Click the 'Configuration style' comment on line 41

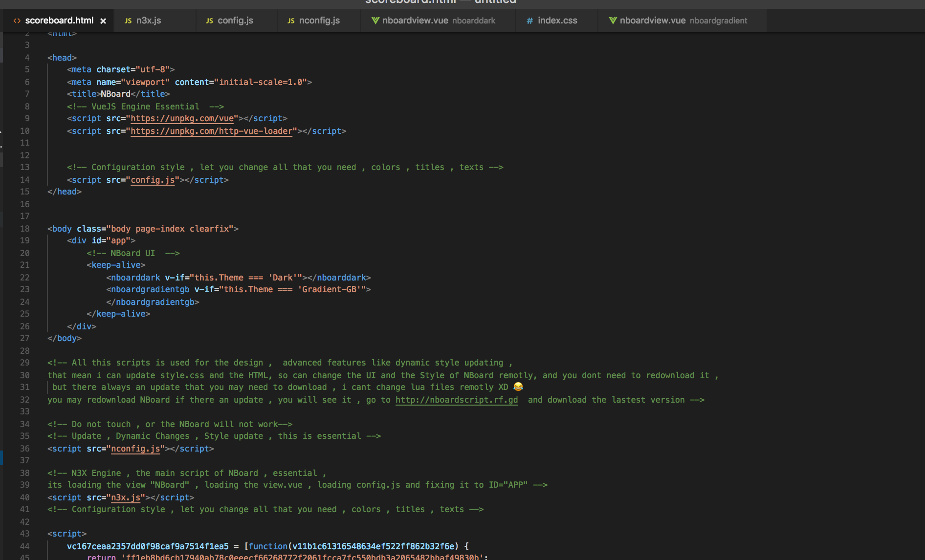click(x=265, y=509)
